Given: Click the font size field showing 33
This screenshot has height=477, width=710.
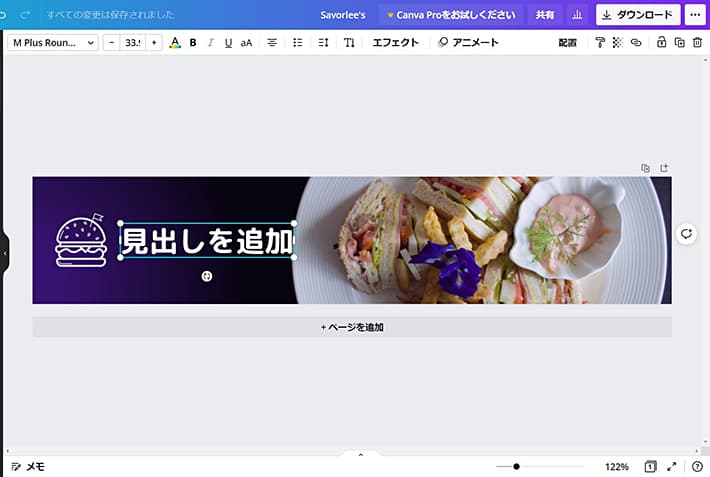Looking at the screenshot, I should click(x=133, y=43).
